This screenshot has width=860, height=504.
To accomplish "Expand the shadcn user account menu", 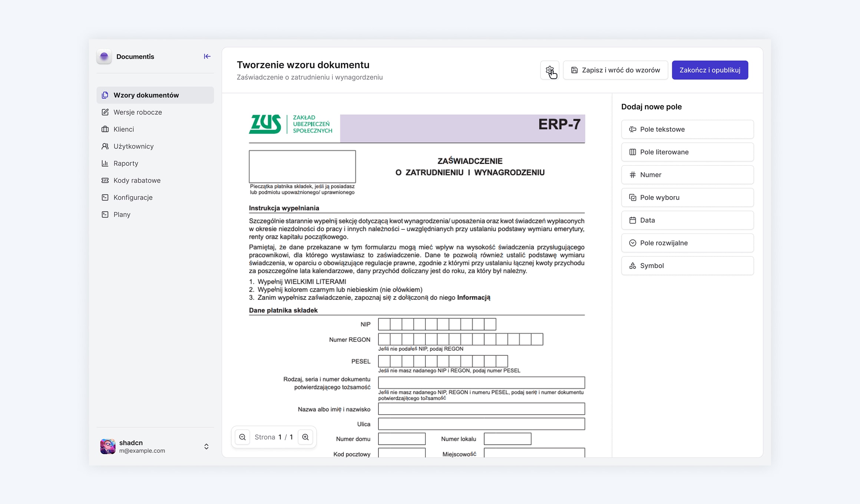I will 206,447.
